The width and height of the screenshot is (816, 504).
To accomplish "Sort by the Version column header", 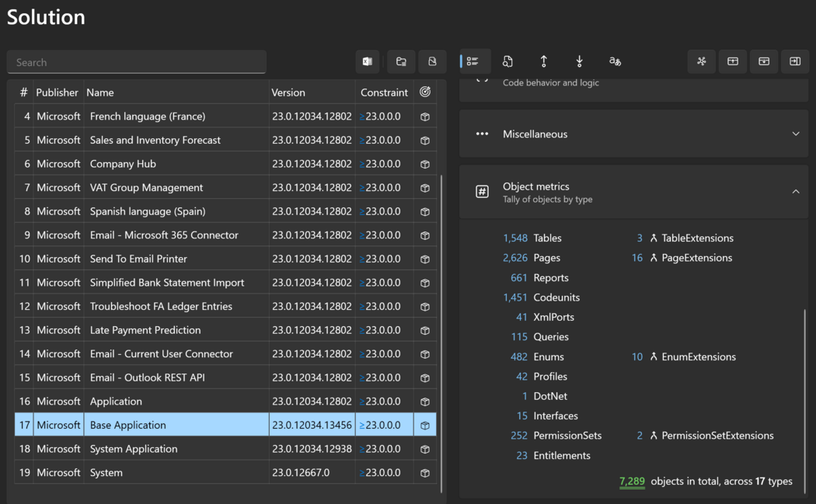I will pyautogui.click(x=288, y=92).
